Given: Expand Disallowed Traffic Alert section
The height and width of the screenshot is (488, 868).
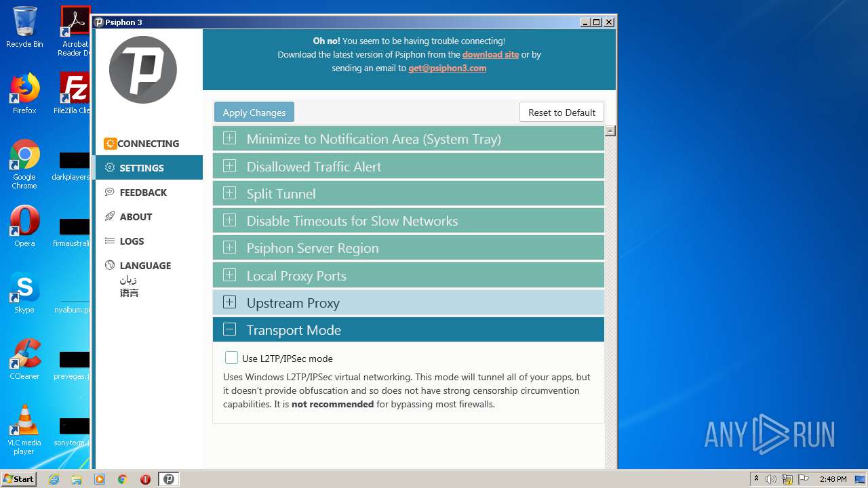Looking at the screenshot, I should pos(408,166).
